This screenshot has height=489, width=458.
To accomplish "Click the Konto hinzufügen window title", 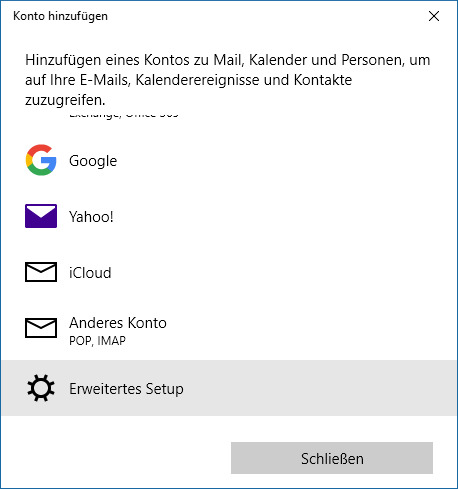I will coord(60,16).
